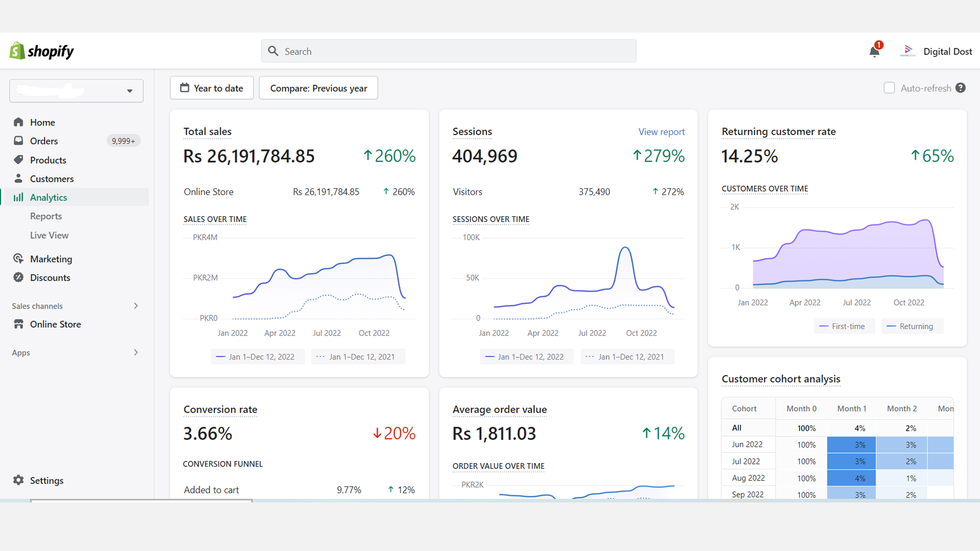Click the notification bell icon

pyautogui.click(x=874, y=52)
